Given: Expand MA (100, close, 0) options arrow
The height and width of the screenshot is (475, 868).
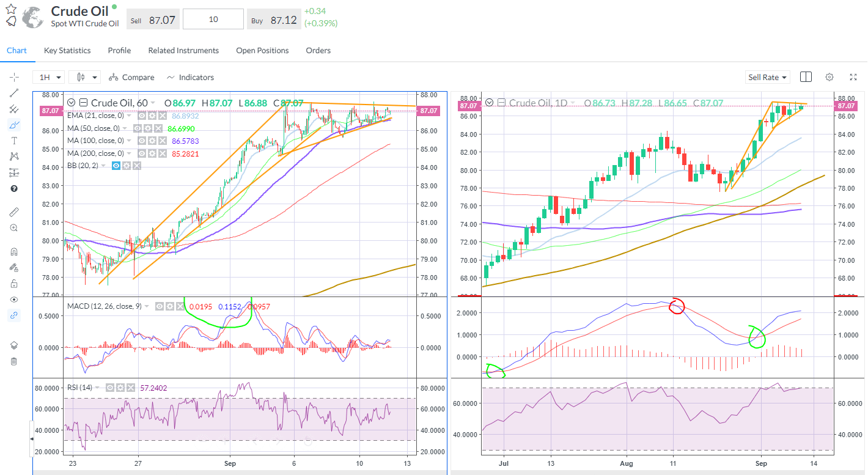Looking at the screenshot, I should pyautogui.click(x=130, y=141).
